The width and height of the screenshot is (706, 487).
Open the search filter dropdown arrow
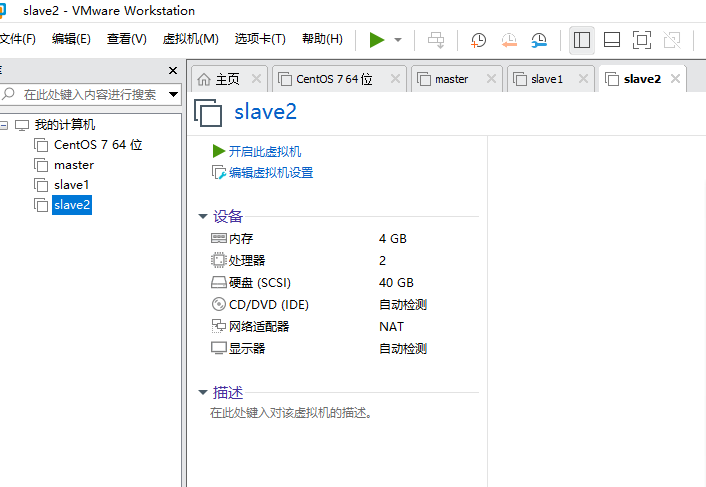coord(173,95)
